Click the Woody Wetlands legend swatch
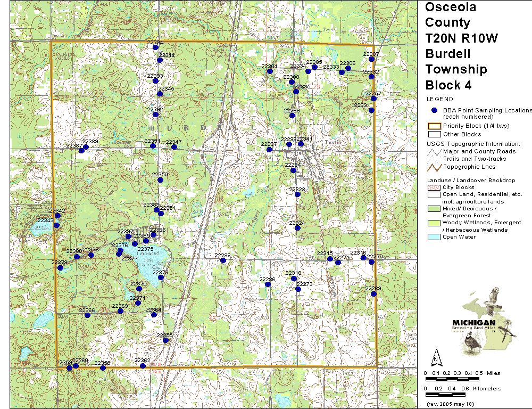Image resolution: width=532 pixels, height=409 pixels. click(x=434, y=223)
